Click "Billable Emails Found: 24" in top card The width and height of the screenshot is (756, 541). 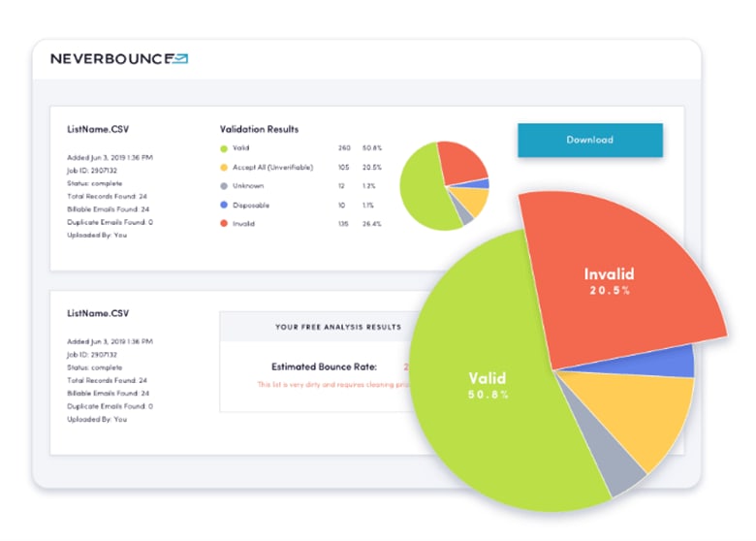click(108, 209)
